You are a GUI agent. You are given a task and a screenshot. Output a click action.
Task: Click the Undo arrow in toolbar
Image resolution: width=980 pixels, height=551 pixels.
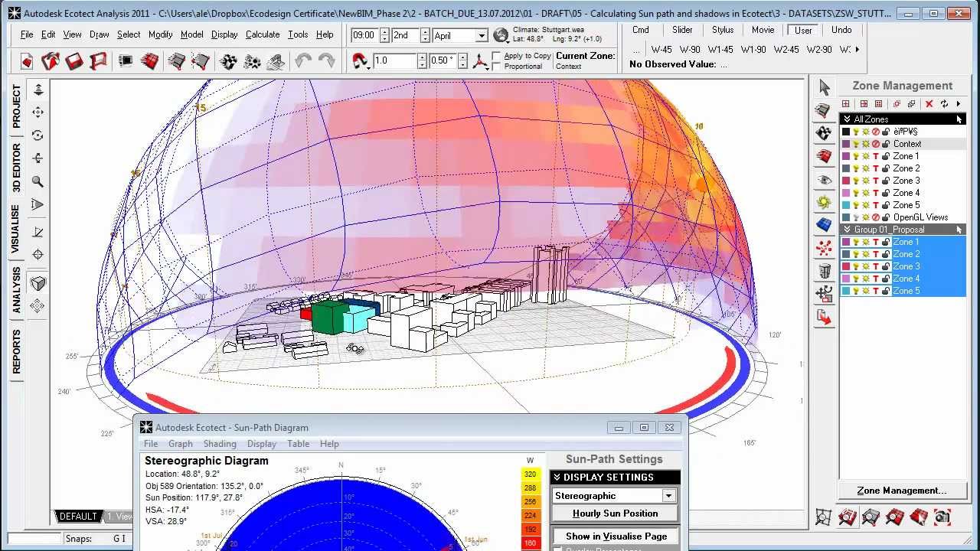[303, 61]
